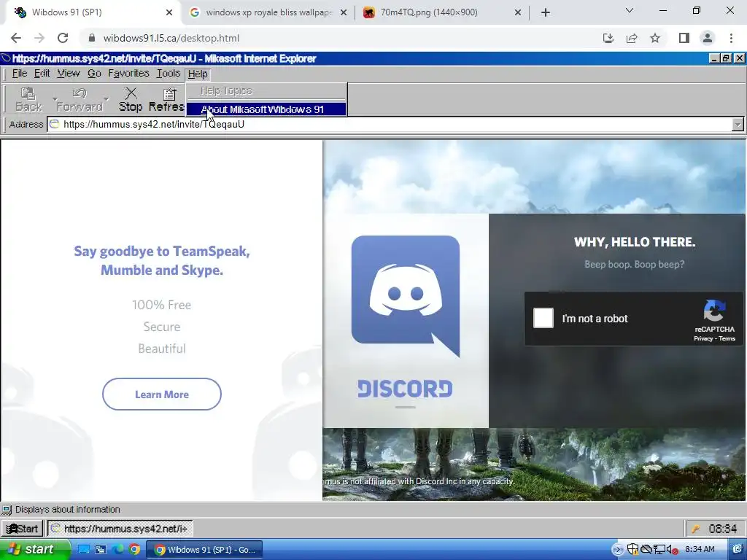This screenshot has width=747, height=560.
Task: Click the muted volume tray icon
Action: (x=673, y=550)
